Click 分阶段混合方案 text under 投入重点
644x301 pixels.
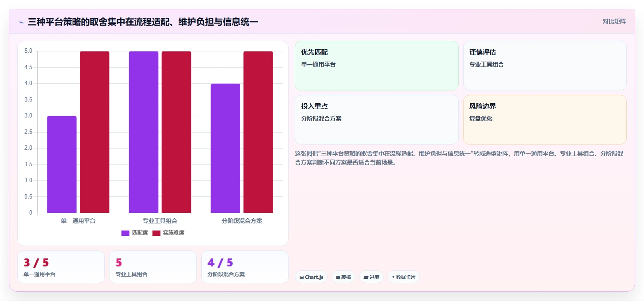click(x=321, y=118)
